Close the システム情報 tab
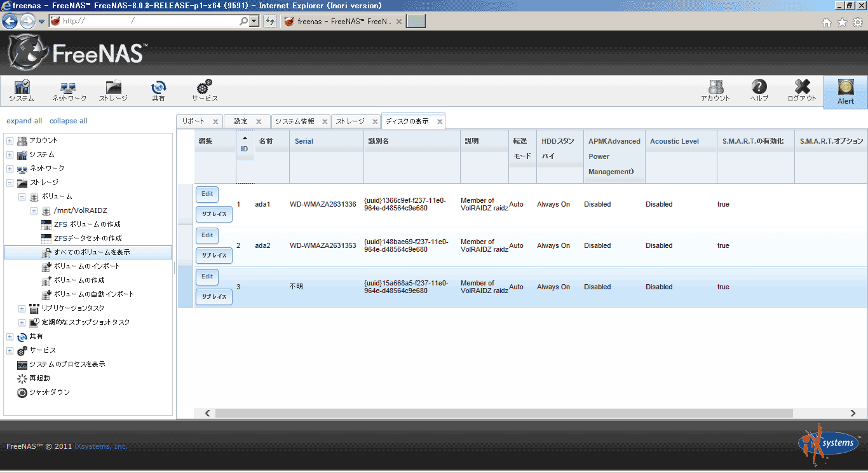The image size is (868, 473). tap(324, 121)
